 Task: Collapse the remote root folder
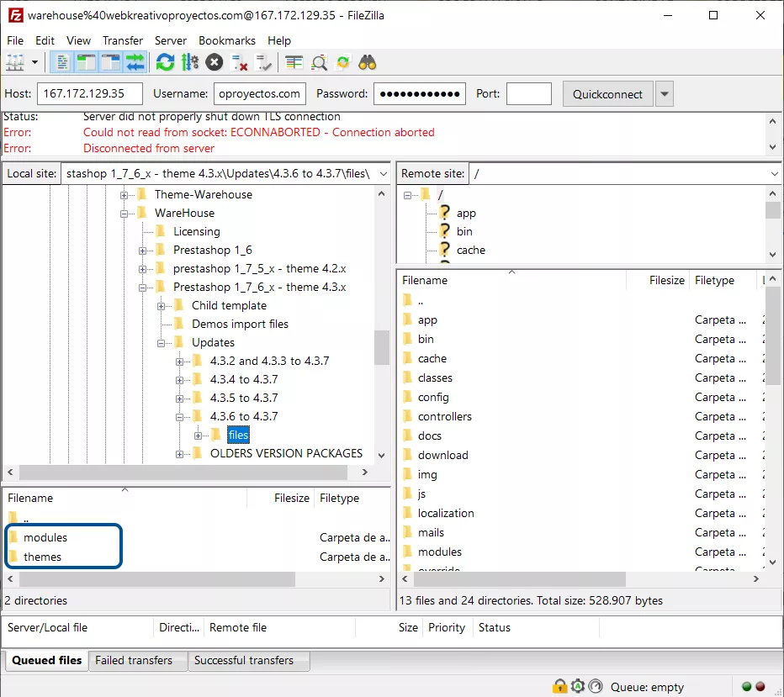(407, 195)
